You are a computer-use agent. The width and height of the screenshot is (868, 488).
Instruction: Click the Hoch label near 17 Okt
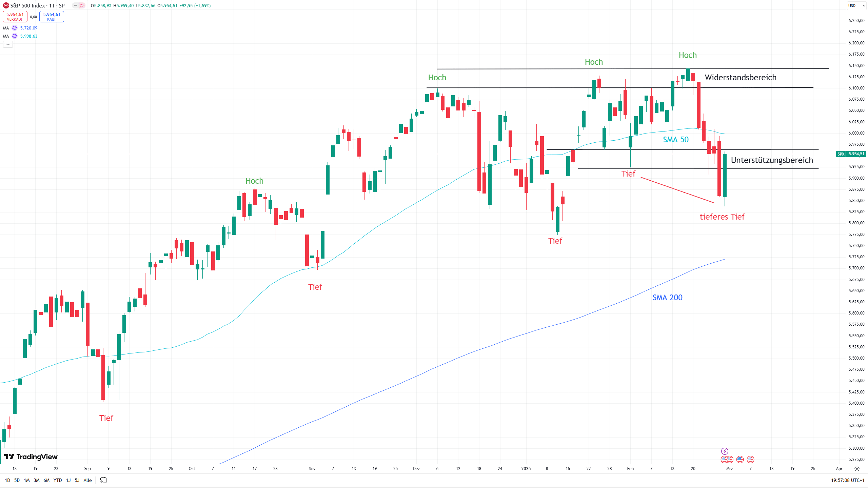[x=254, y=181]
